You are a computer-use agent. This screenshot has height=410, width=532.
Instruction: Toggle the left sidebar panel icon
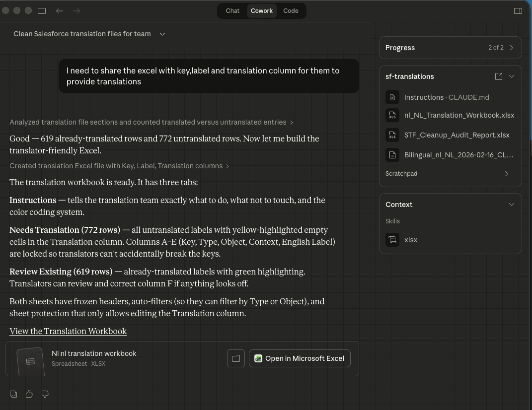pyautogui.click(x=42, y=10)
